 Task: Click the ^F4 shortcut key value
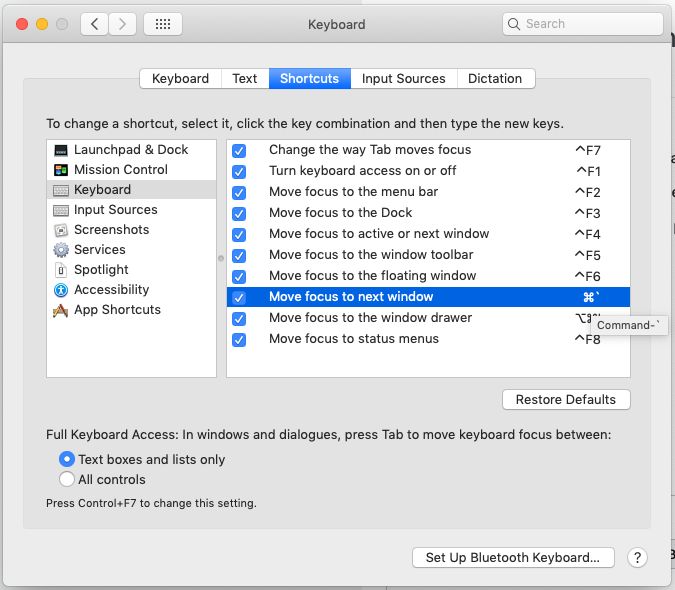click(588, 235)
